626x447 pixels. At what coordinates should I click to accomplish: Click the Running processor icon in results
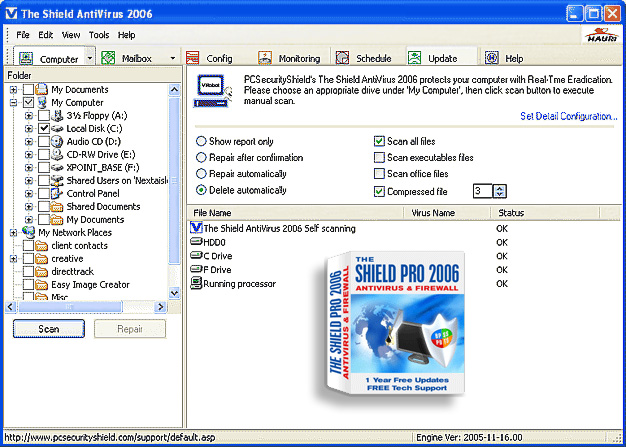pyautogui.click(x=196, y=284)
